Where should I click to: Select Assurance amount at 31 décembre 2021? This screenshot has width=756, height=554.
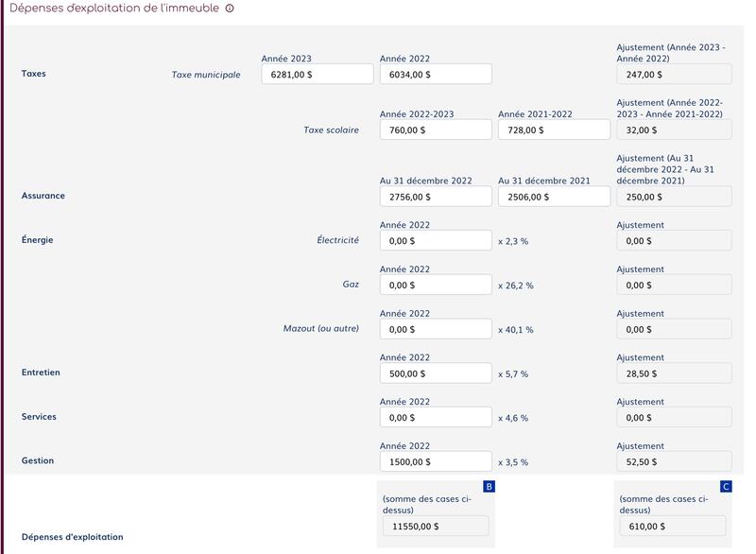[x=554, y=196]
